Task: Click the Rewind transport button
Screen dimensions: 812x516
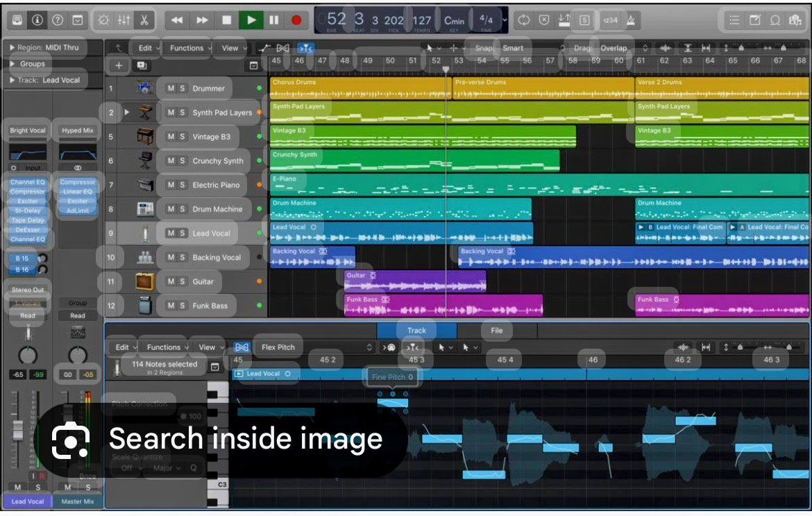Action: (177, 20)
